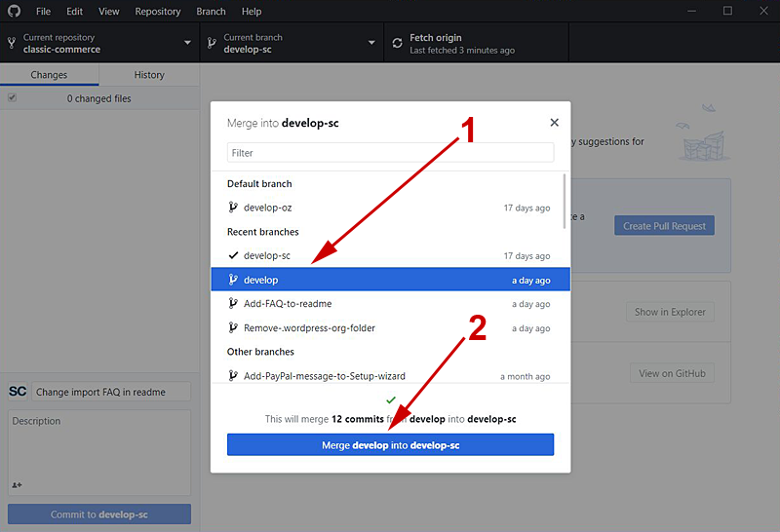Switch to the History tab

149,75
